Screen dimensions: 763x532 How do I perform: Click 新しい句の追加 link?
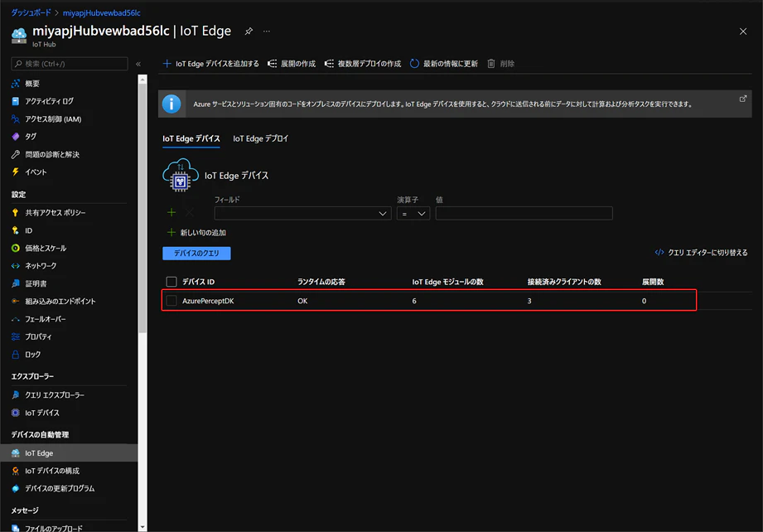click(x=196, y=233)
